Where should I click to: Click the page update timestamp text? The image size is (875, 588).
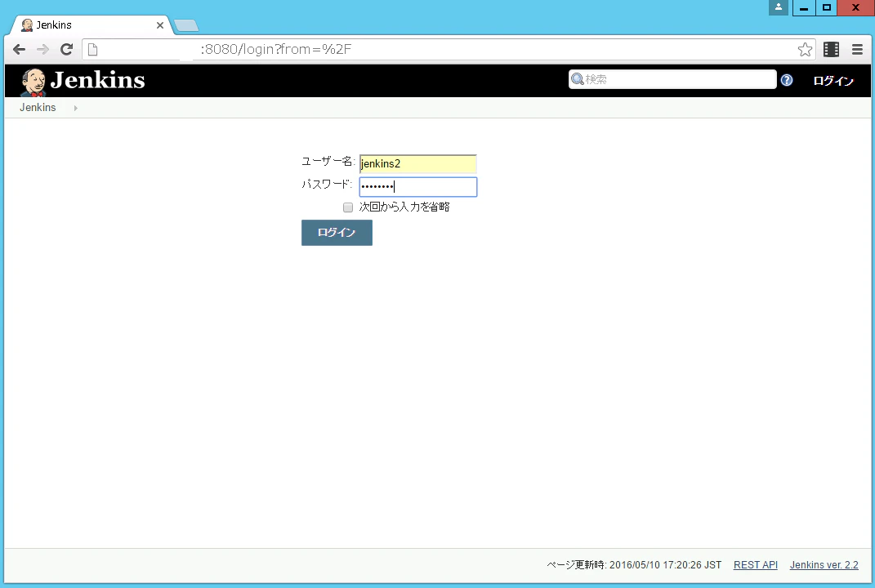pyautogui.click(x=634, y=565)
